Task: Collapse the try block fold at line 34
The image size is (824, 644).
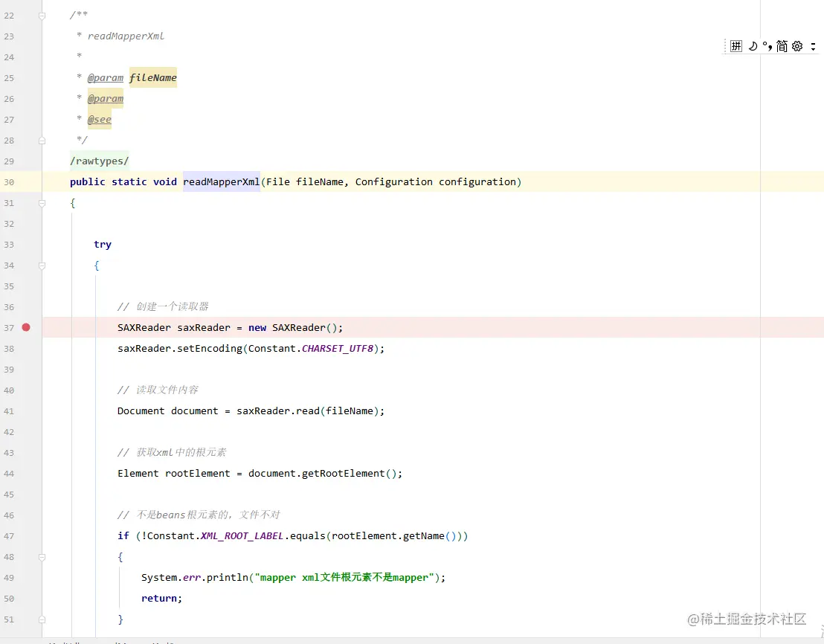Action: point(42,265)
